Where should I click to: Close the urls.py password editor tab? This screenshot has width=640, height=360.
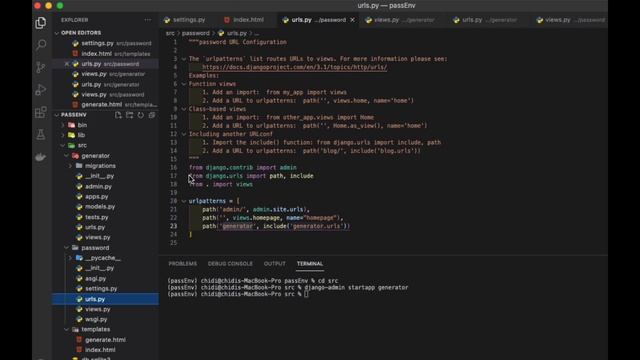click(352, 20)
